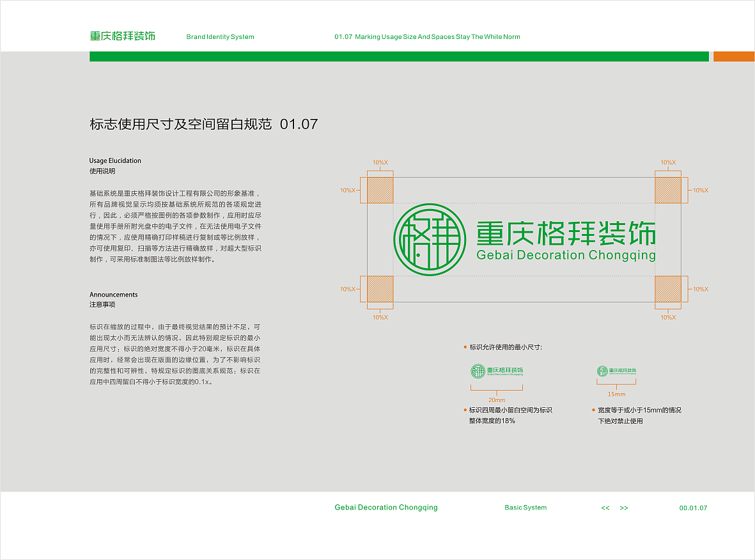Click the Marking Usage Size header title
This screenshot has width=755, height=560.
coord(427,36)
